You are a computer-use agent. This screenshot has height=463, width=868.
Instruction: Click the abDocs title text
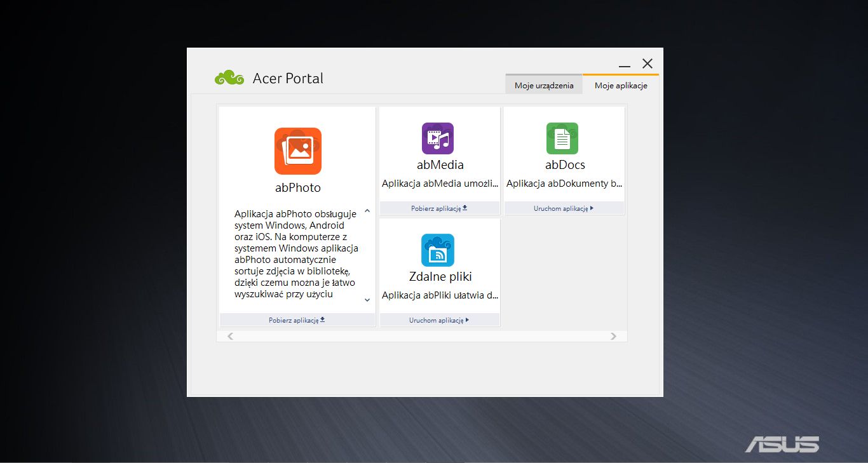click(565, 165)
